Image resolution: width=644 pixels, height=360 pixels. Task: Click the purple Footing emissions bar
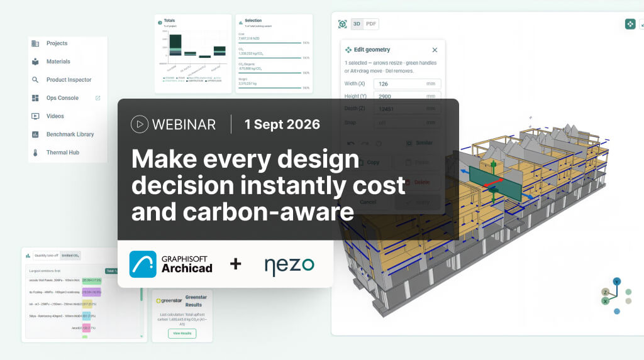[92, 292]
